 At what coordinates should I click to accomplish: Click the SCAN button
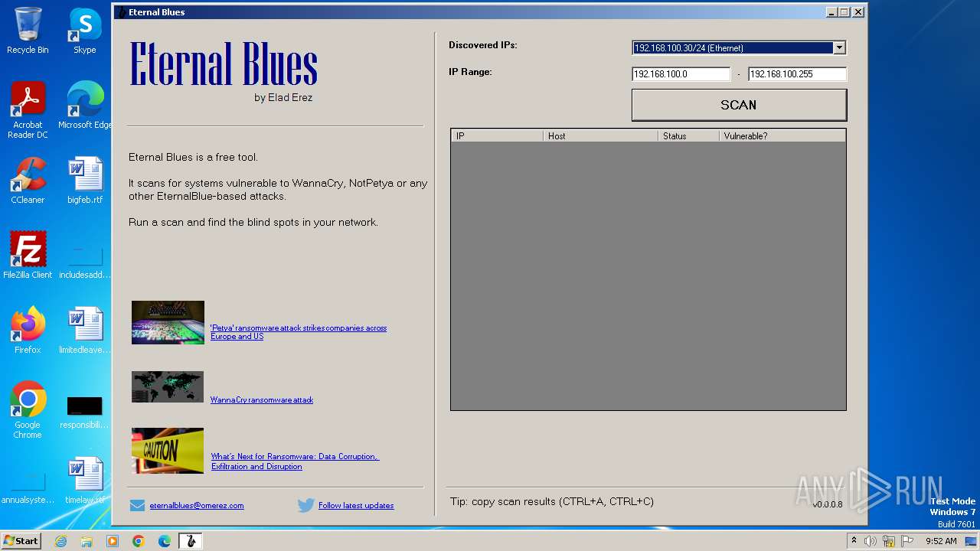739,105
